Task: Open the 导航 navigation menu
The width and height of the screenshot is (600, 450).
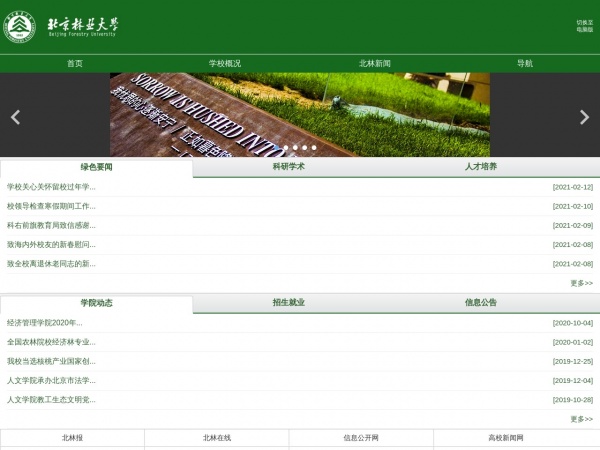Action: 525,63
